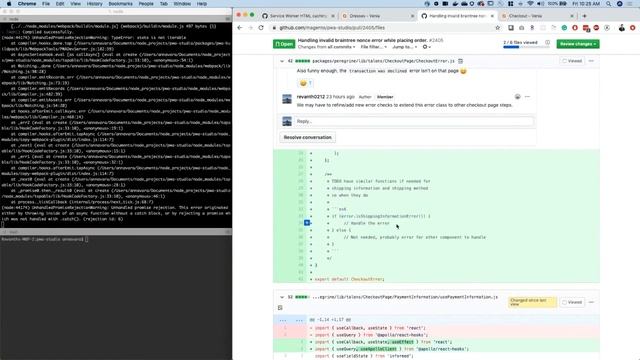Click the 'Changed since last view' label

[532, 302]
